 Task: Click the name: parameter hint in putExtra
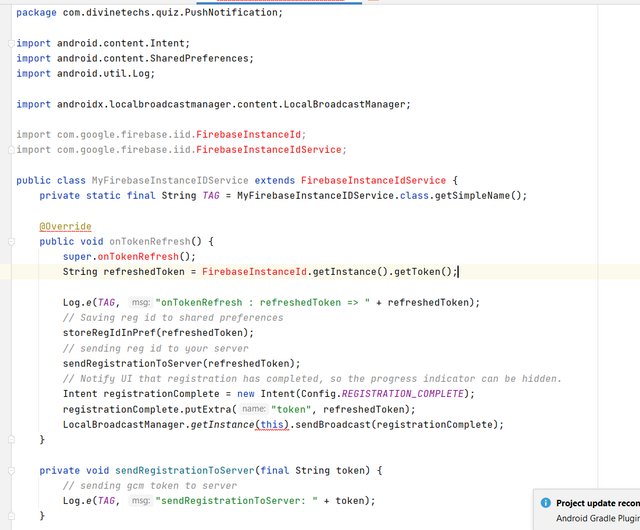[x=254, y=409]
